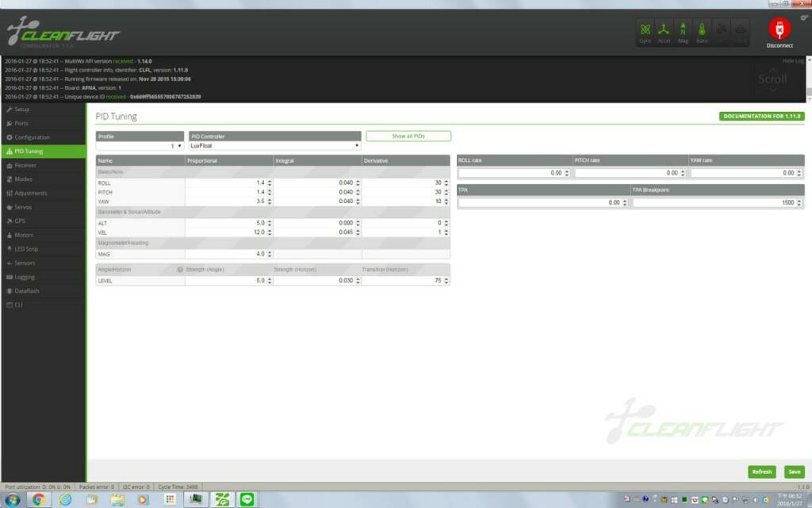Click the Refresh button
Image resolution: width=812 pixels, height=508 pixels.
pos(762,471)
